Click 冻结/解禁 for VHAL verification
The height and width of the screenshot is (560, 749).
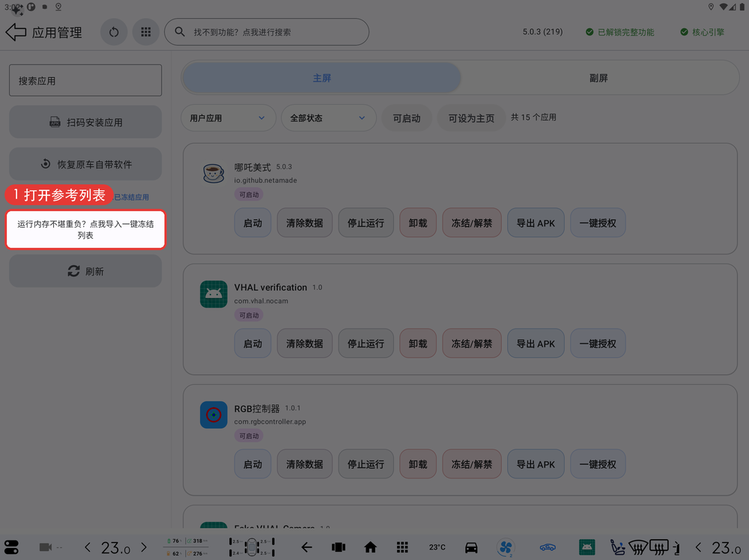[471, 343]
